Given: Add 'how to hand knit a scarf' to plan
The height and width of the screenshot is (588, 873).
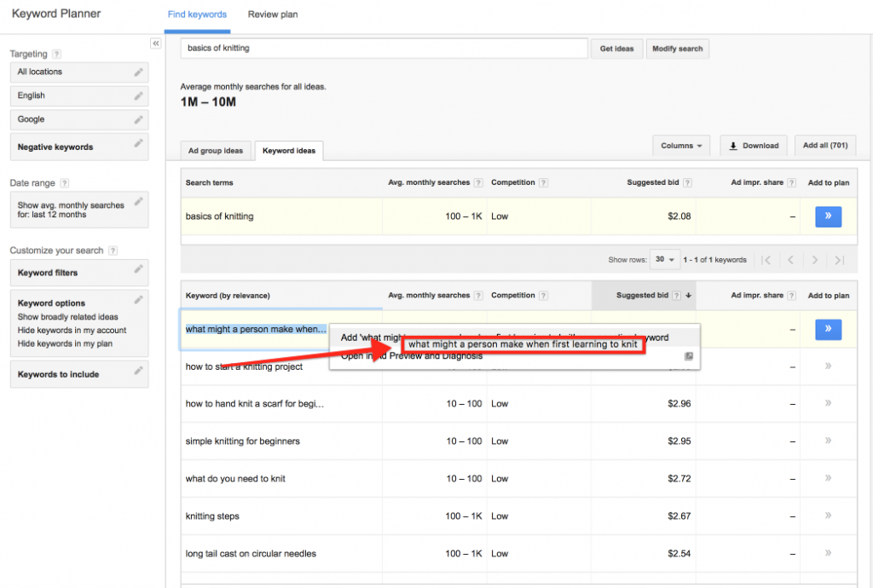Looking at the screenshot, I should coord(828,403).
